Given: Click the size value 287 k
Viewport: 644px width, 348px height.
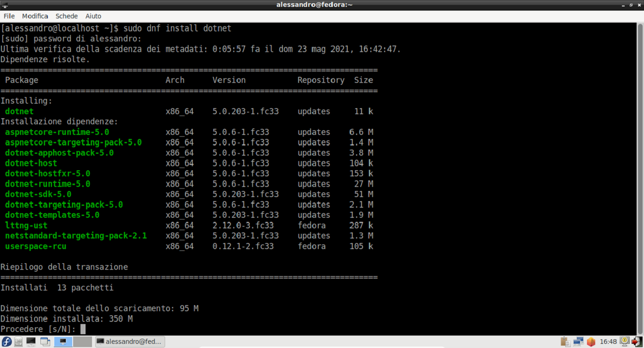Looking at the screenshot, I should pos(361,226).
